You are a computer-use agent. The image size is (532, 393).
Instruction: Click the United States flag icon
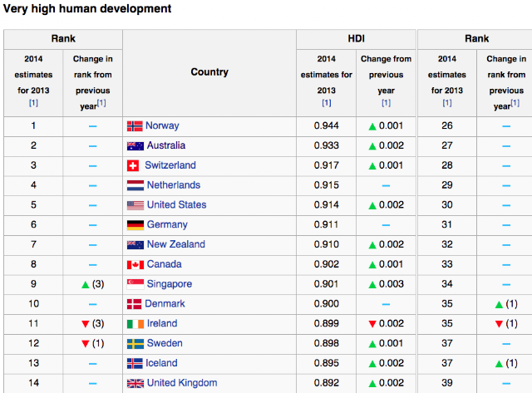[135, 205]
